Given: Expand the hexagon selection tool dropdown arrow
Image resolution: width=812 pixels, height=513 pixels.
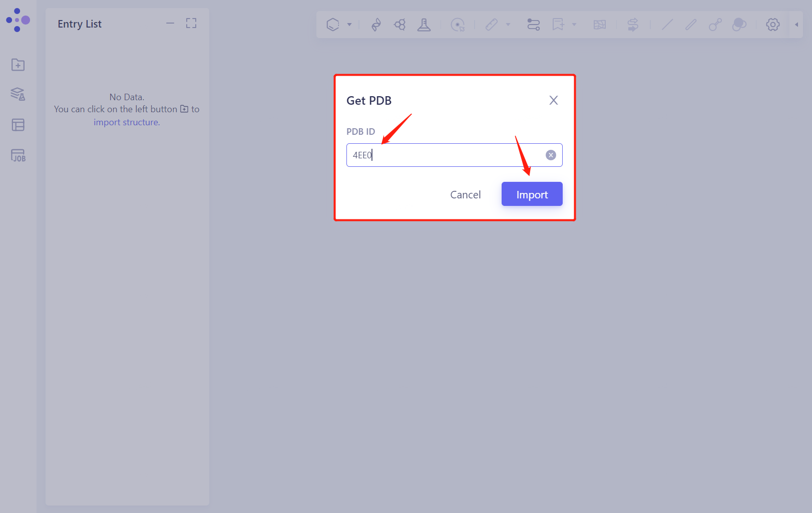Looking at the screenshot, I should click(x=349, y=25).
